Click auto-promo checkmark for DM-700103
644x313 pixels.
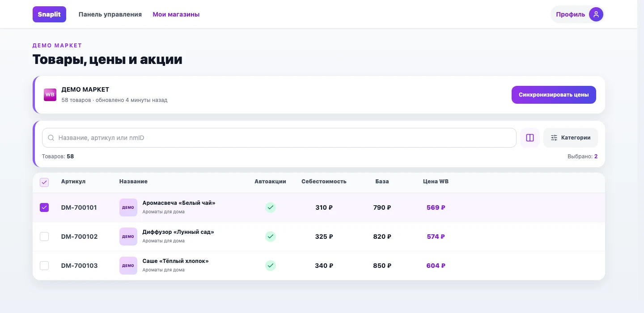(270, 266)
